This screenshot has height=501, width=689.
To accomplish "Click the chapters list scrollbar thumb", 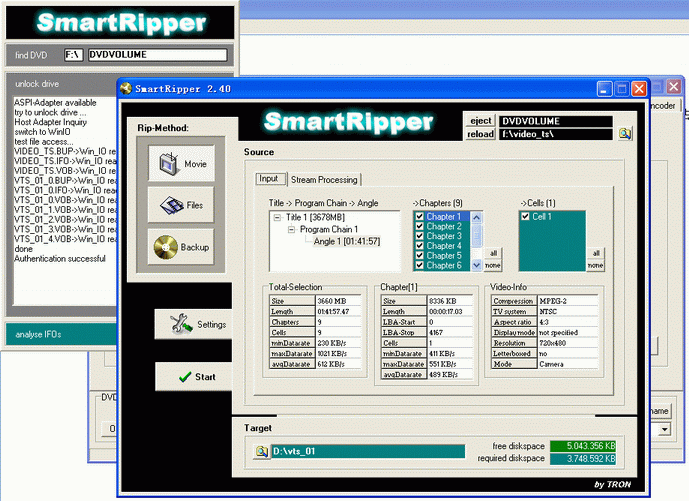I will coord(477,235).
